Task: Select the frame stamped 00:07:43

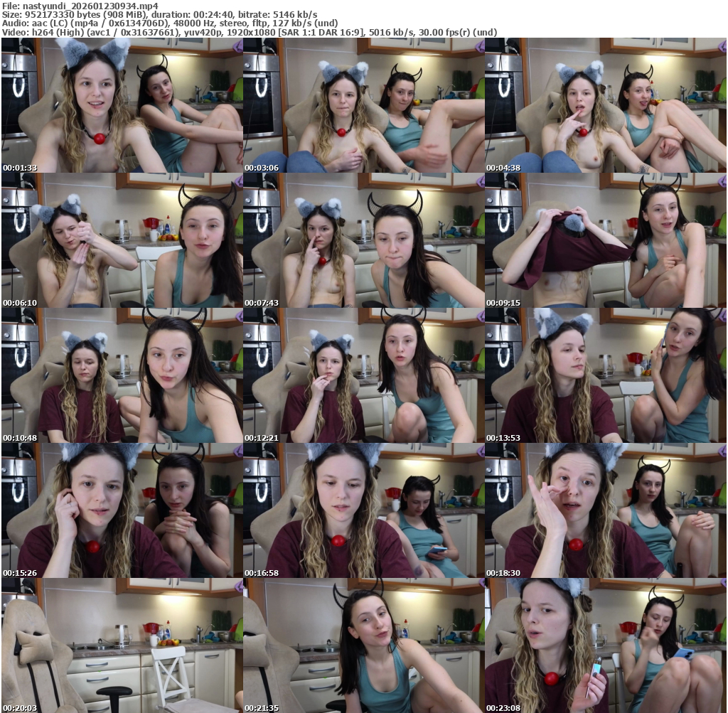Action: (364, 240)
